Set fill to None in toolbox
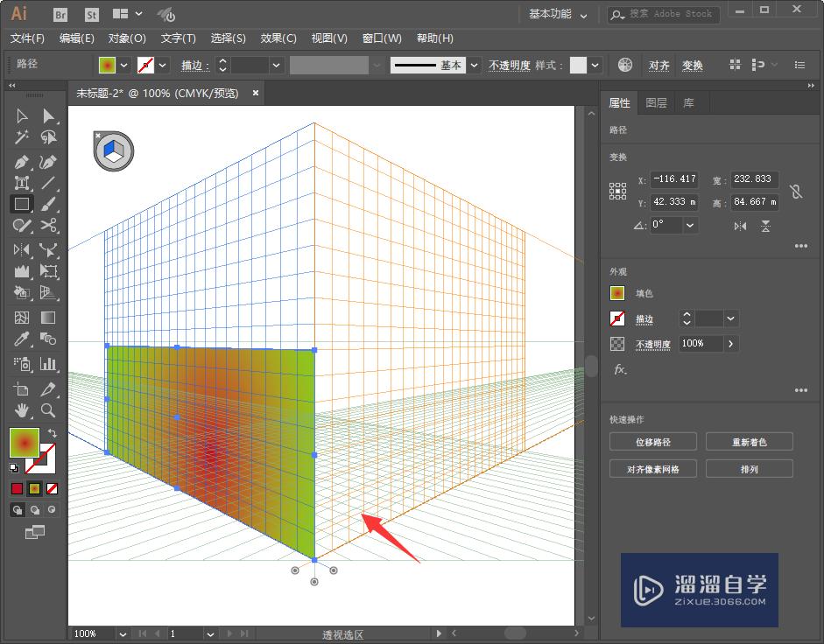 [x=53, y=488]
